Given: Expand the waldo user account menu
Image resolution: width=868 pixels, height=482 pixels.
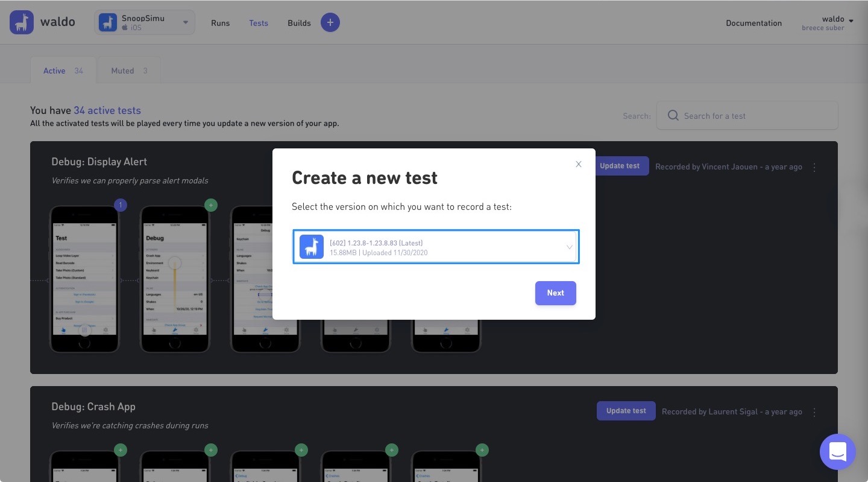Looking at the screenshot, I should tap(828, 23).
